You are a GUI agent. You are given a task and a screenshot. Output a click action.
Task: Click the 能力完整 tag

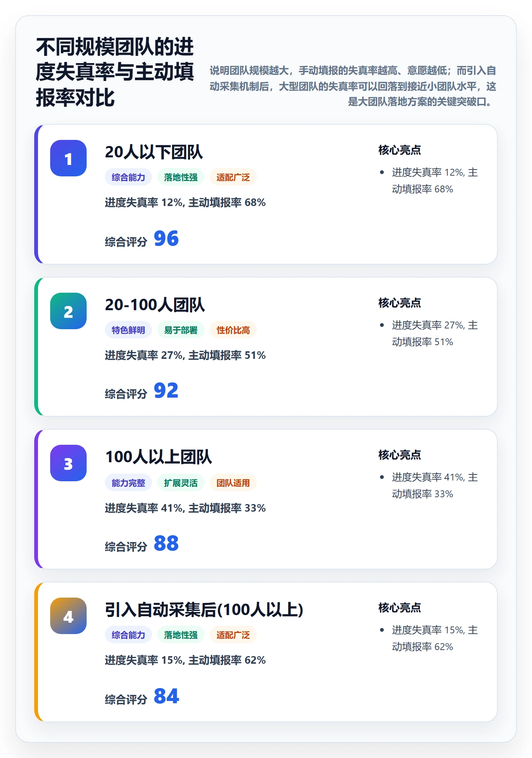point(128,483)
